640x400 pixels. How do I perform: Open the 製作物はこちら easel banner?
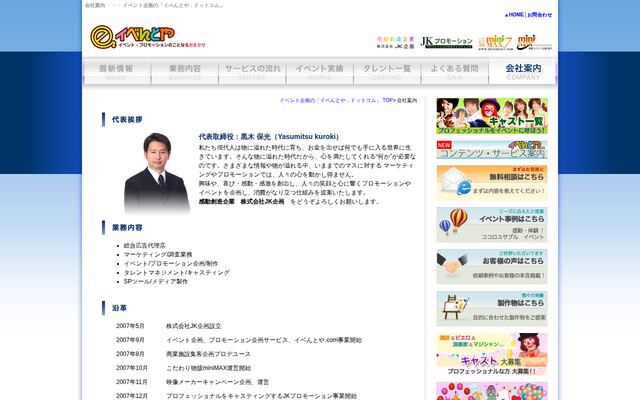click(492, 309)
